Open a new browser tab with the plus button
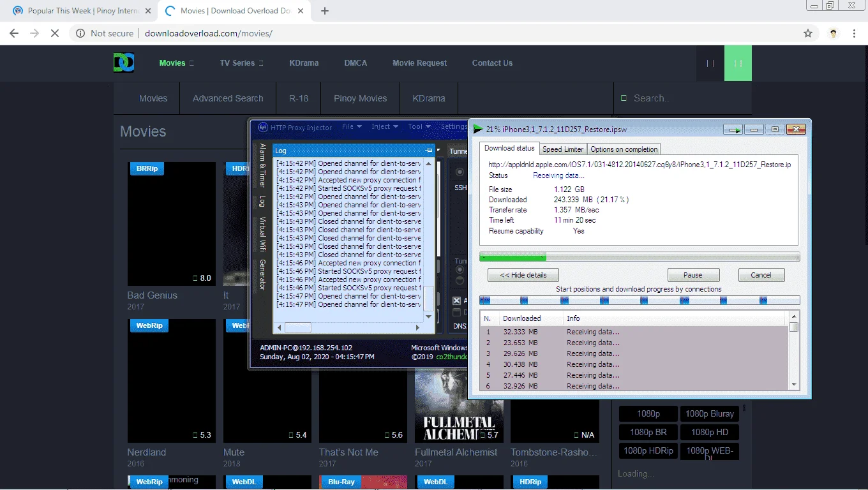The height and width of the screenshot is (490, 868). (x=325, y=11)
